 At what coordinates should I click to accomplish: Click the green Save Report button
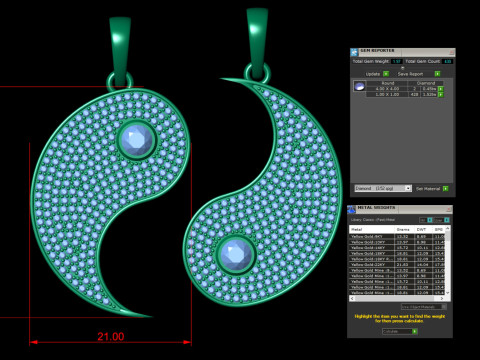pos(437,74)
